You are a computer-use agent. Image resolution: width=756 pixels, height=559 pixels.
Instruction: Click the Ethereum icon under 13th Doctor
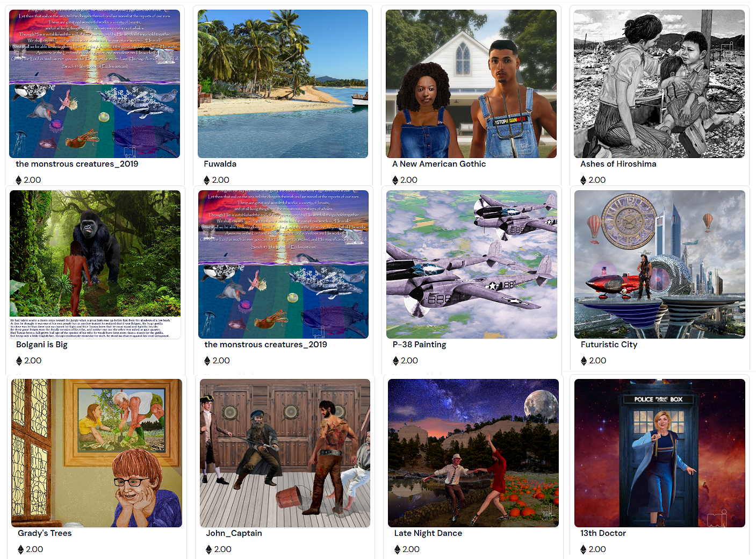pos(584,549)
